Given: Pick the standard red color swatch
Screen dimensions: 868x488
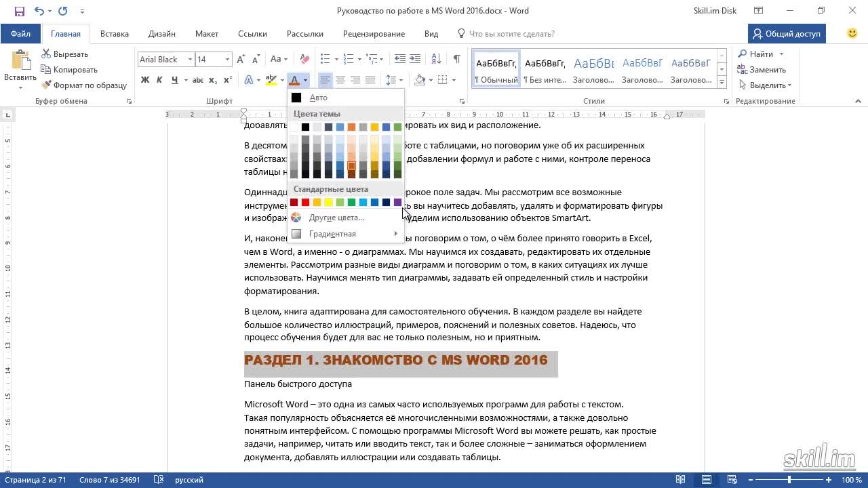Looking at the screenshot, I should coord(306,202).
